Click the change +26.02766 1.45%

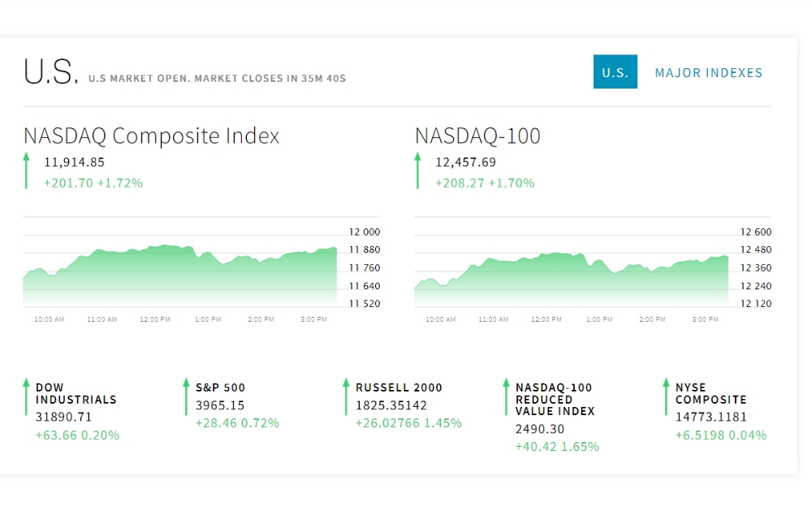[x=408, y=423]
